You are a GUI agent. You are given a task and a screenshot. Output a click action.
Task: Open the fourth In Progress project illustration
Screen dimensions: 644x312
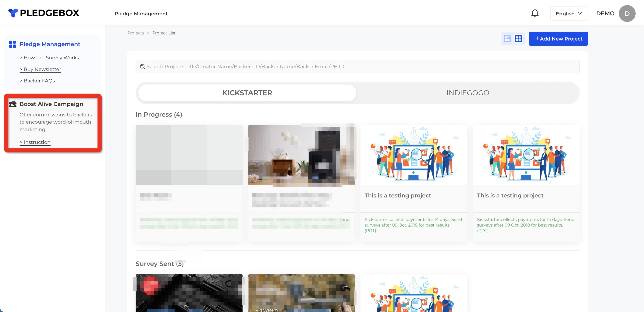click(526, 155)
